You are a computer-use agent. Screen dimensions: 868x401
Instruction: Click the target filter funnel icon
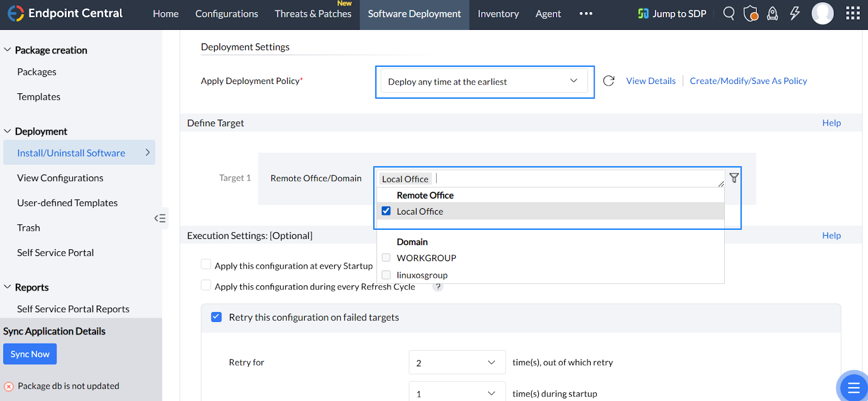point(734,178)
